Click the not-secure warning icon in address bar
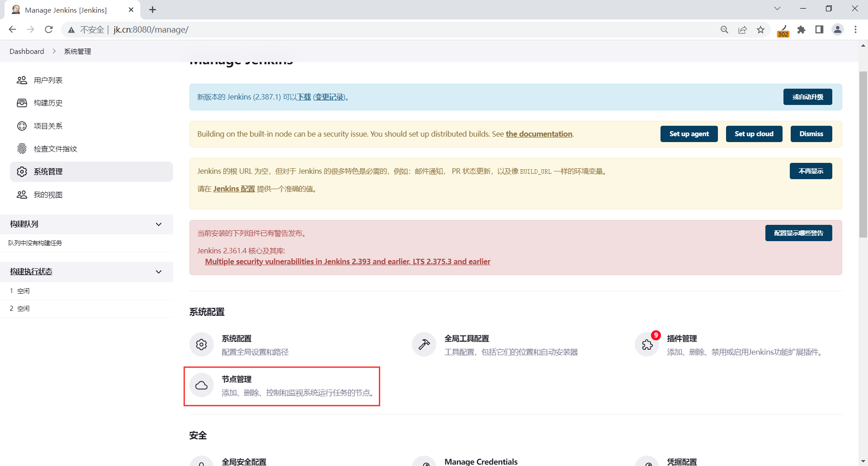This screenshot has height=466, width=868. (71, 30)
